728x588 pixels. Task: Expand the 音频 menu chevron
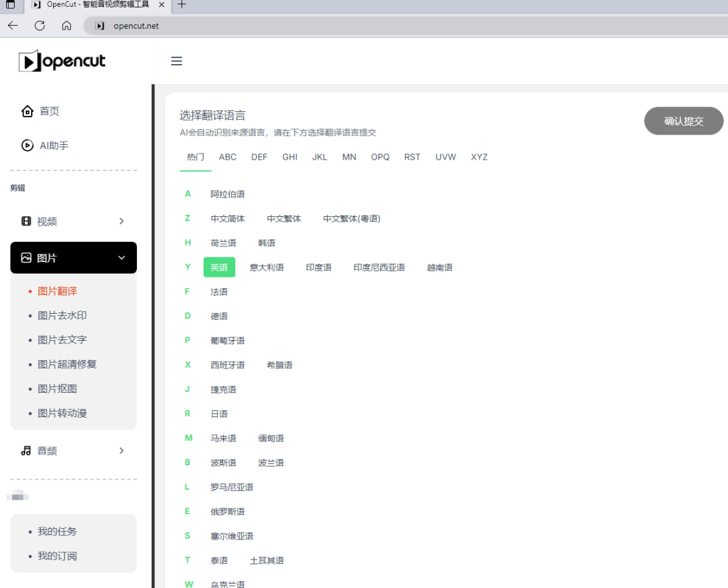[x=121, y=451]
